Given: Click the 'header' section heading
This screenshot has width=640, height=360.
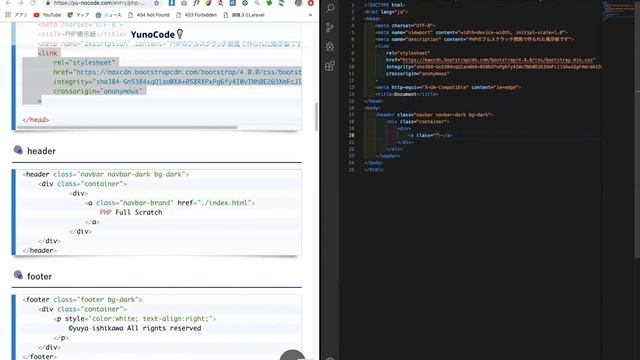Looking at the screenshot, I should (x=41, y=151).
